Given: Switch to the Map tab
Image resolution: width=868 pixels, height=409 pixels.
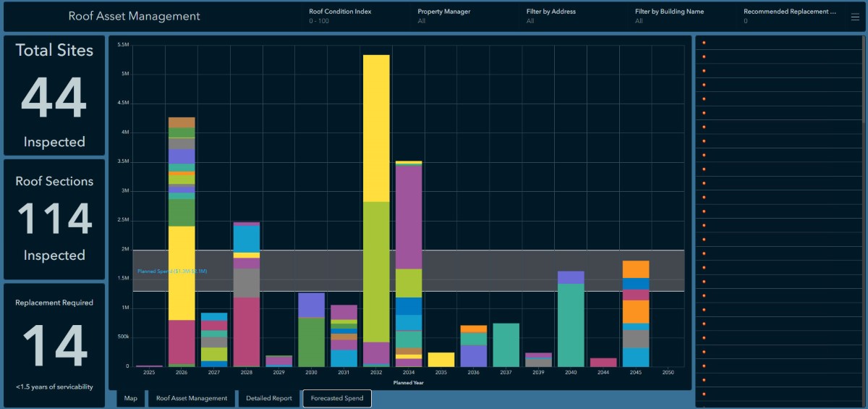Looking at the screenshot, I should click(131, 398).
